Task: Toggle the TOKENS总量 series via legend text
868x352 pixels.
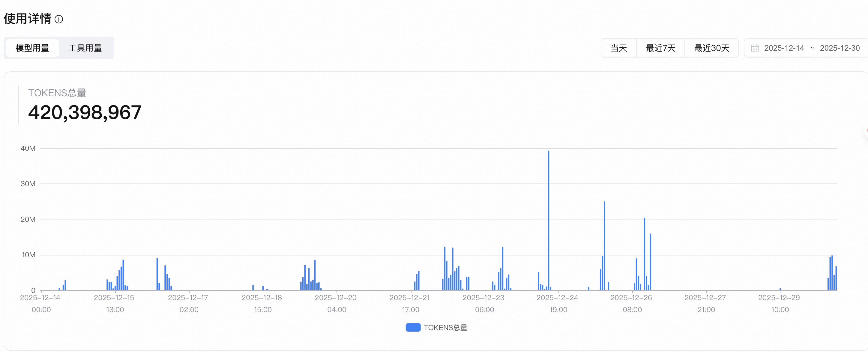Action: (445, 327)
